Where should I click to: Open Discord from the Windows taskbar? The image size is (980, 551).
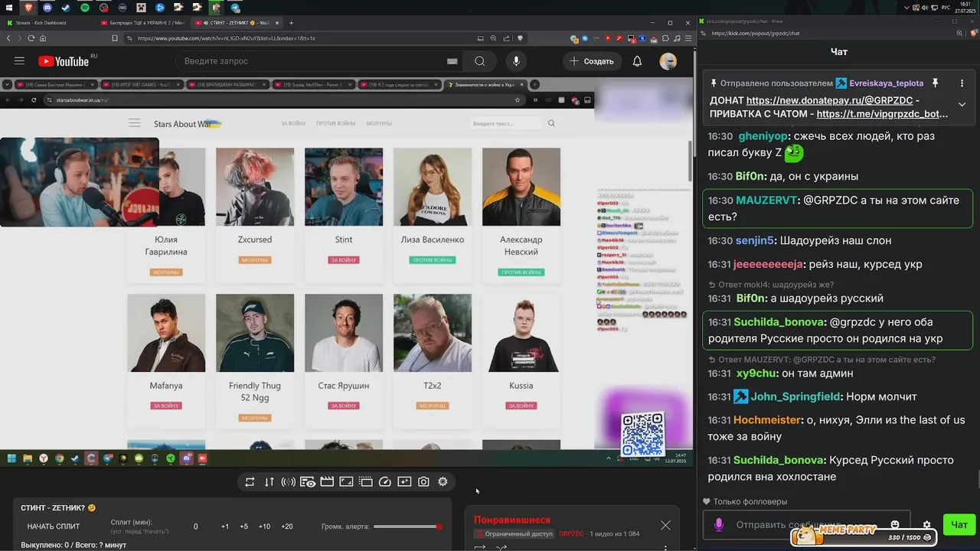point(47,8)
